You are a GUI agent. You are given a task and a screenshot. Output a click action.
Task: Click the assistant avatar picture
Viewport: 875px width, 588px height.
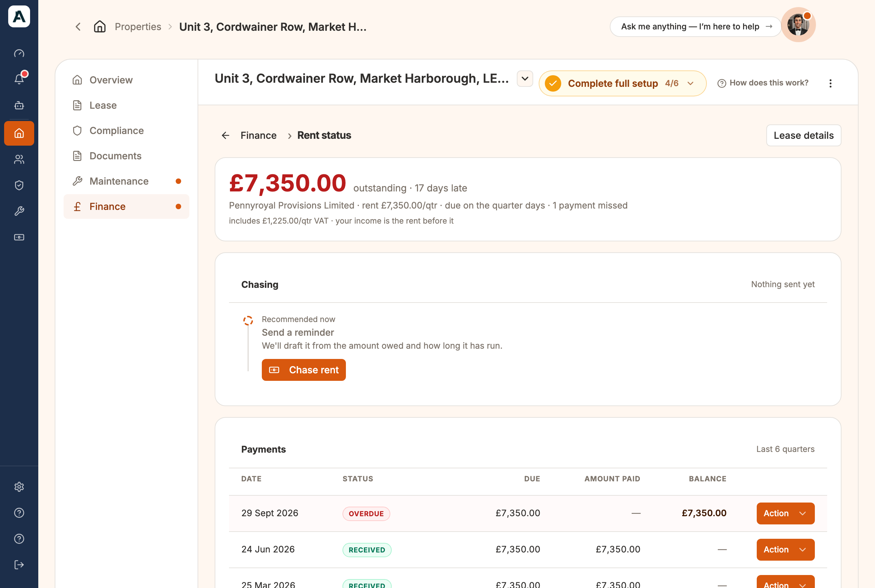798,25
